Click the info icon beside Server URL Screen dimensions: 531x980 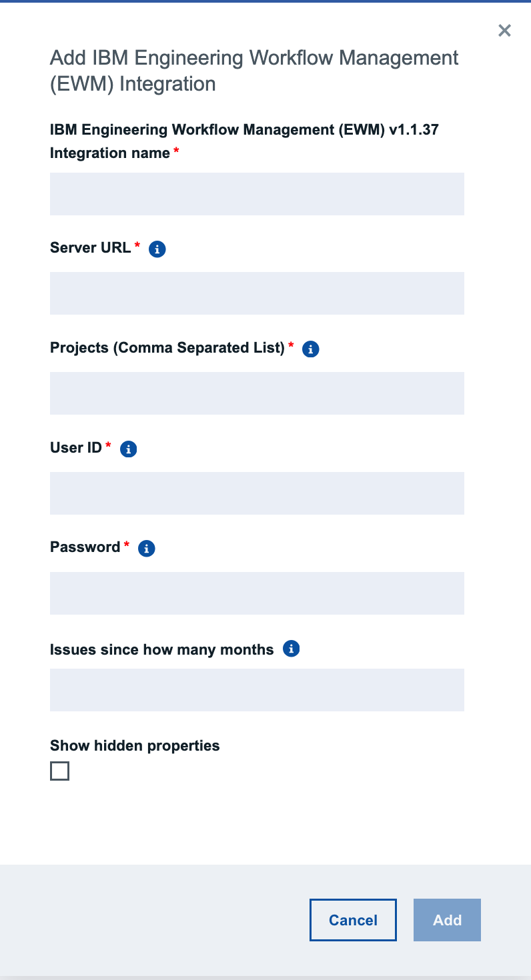(157, 249)
